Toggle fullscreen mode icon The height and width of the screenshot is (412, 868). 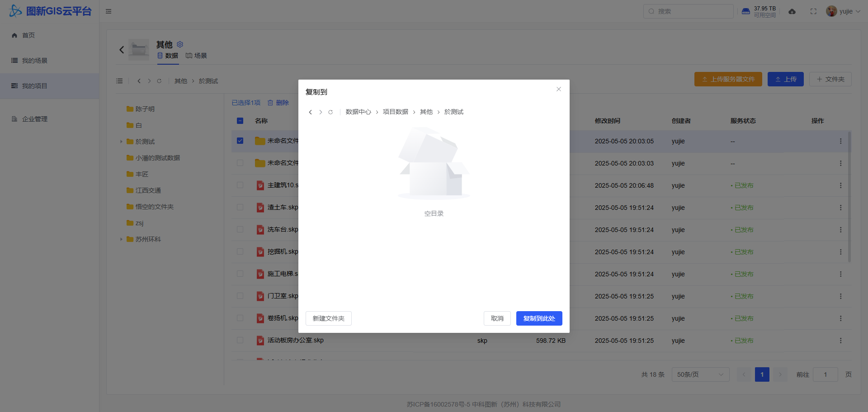(813, 11)
